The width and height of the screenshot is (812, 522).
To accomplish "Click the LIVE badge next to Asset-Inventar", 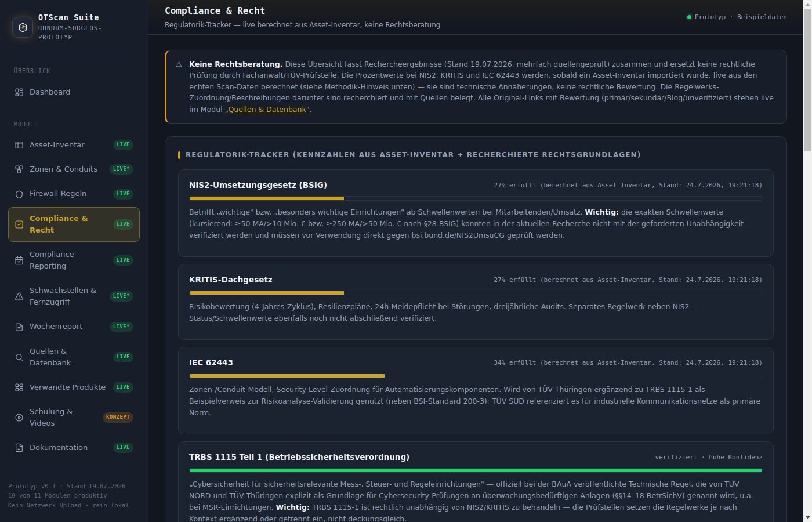I will click(x=123, y=145).
